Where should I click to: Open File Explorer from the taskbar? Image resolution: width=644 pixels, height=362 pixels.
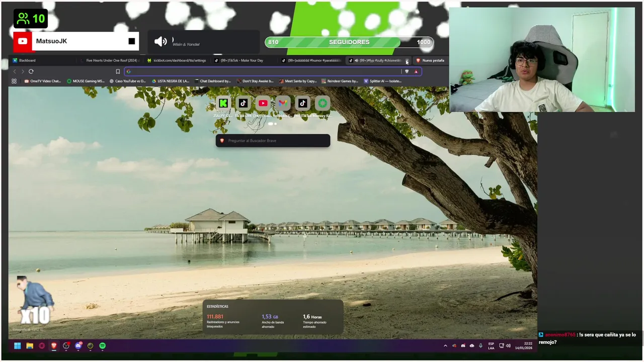click(x=30, y=346)
